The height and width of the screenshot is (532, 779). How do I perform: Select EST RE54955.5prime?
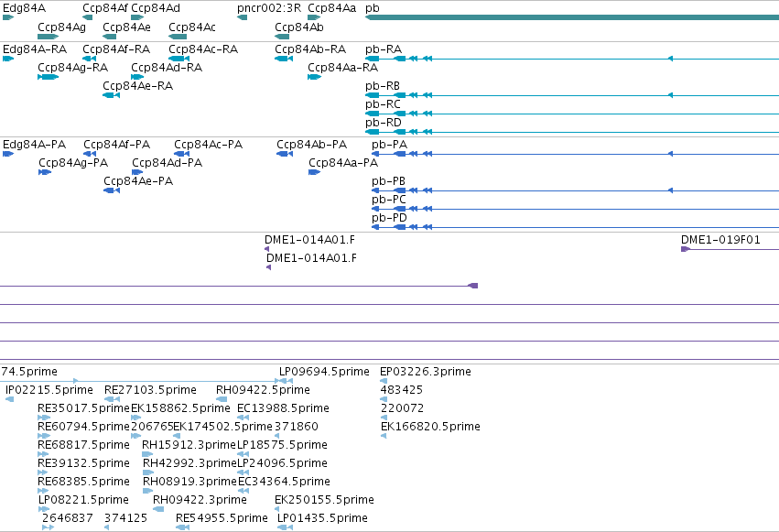click(x=222, y=518)
